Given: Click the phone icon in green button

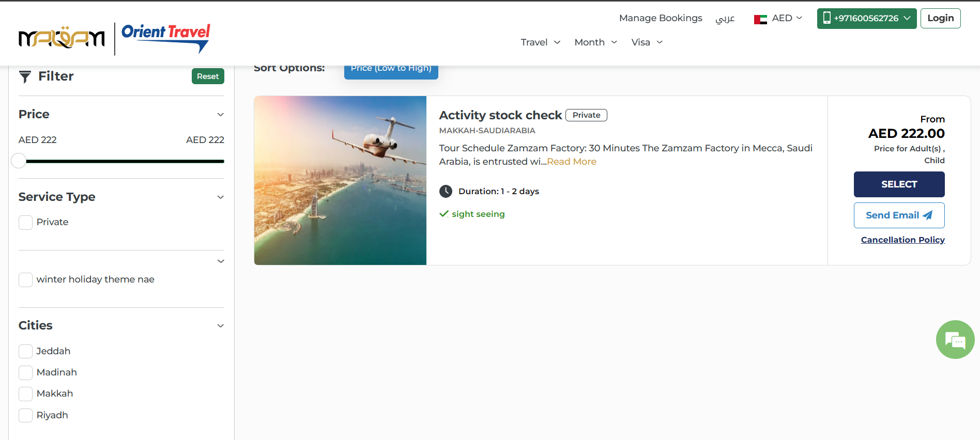Looking at the screenshot, I should click(x=826, y=18).
